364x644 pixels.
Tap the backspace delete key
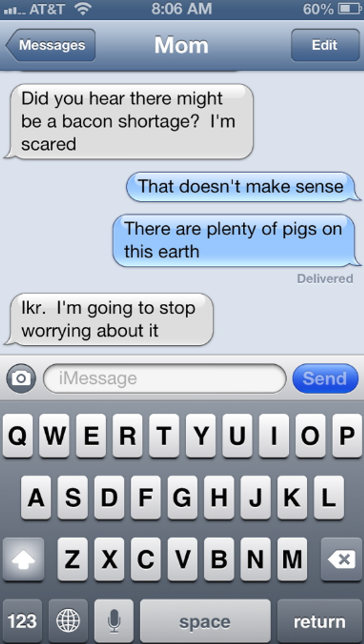coord(341,559)
